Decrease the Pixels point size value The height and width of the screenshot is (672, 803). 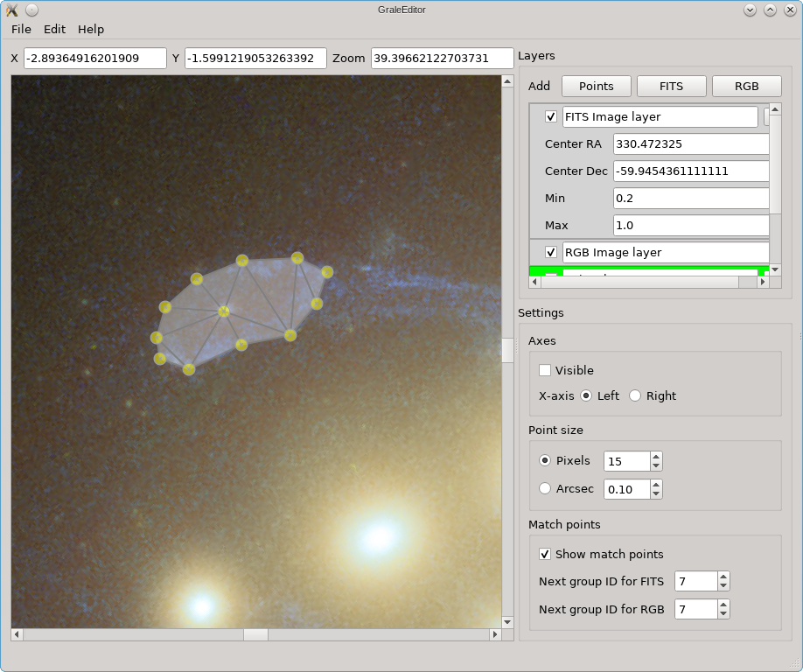(x=656, y=465)
